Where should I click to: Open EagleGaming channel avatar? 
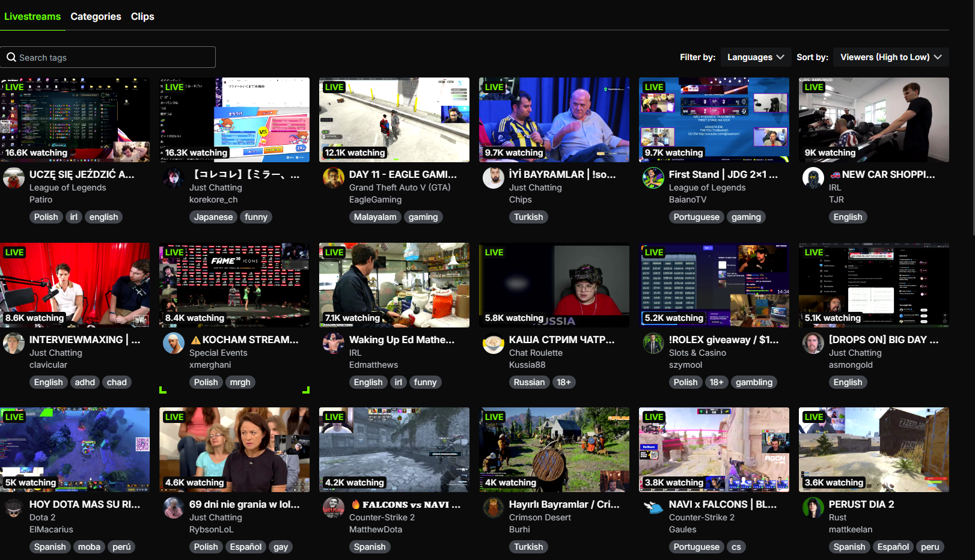pyautogui.click(x=334, y=178)
